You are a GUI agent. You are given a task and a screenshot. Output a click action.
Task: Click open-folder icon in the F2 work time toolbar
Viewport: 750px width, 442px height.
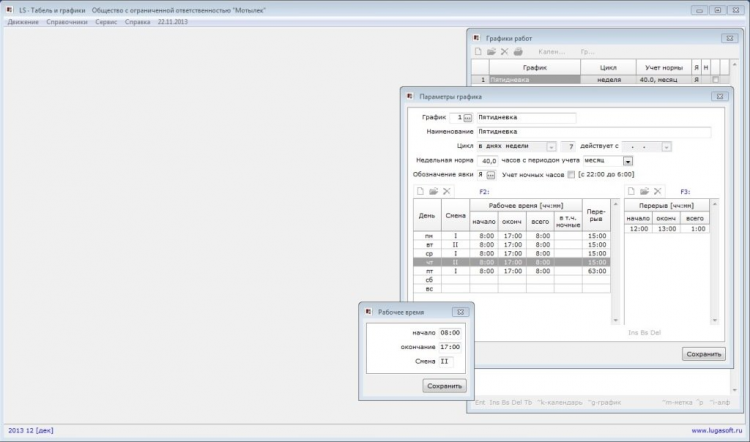tap(433, 191)
